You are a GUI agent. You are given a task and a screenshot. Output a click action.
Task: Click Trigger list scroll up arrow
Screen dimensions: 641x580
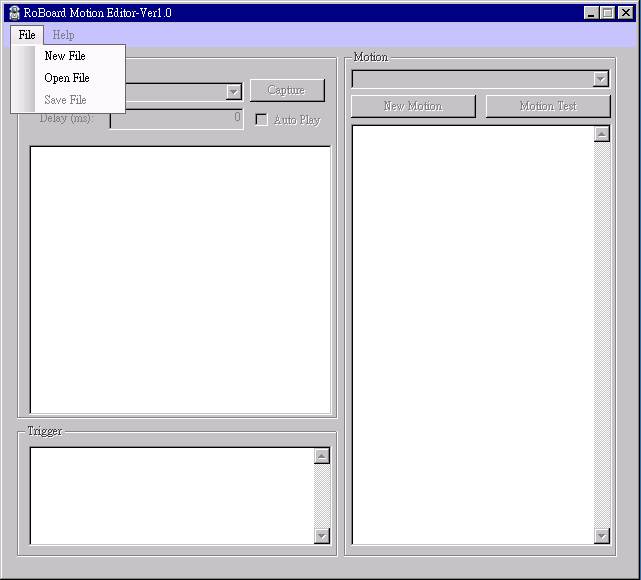point(322,456)
